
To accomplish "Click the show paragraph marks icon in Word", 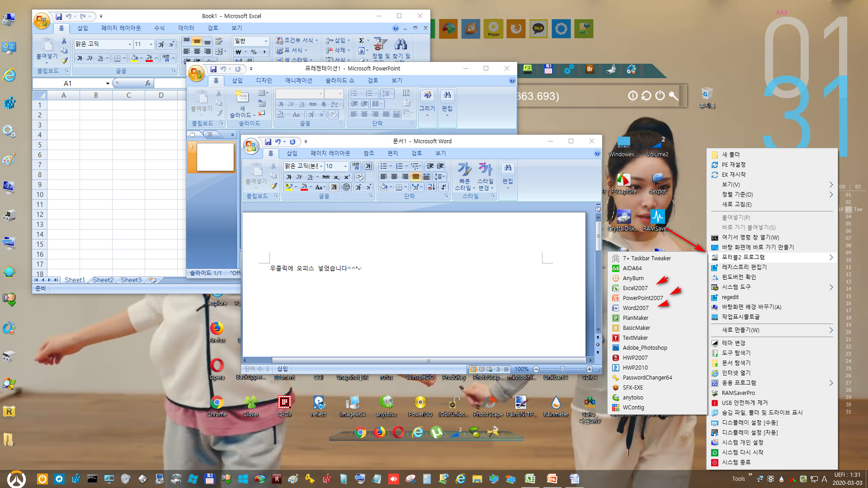I will 443,187.
